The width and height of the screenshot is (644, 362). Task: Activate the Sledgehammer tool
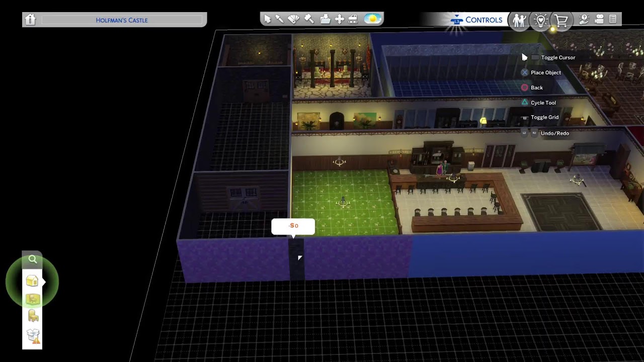(309, 19)
